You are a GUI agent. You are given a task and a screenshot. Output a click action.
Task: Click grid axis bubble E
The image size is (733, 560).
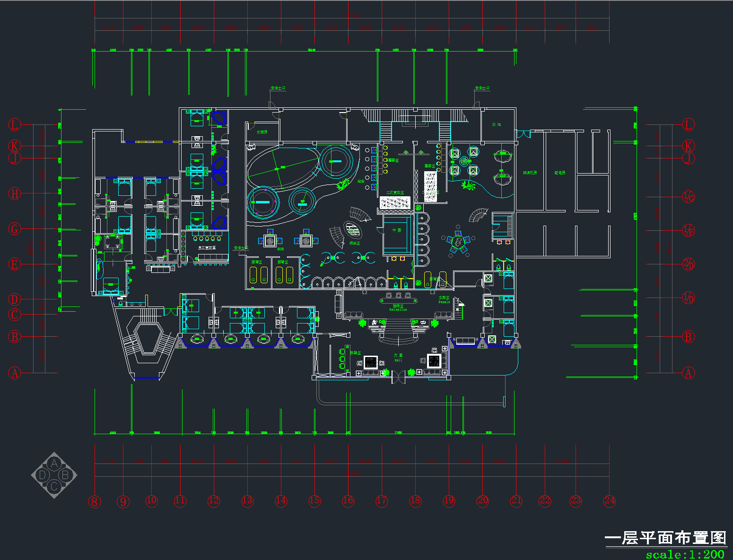click(x=15, y=264)
